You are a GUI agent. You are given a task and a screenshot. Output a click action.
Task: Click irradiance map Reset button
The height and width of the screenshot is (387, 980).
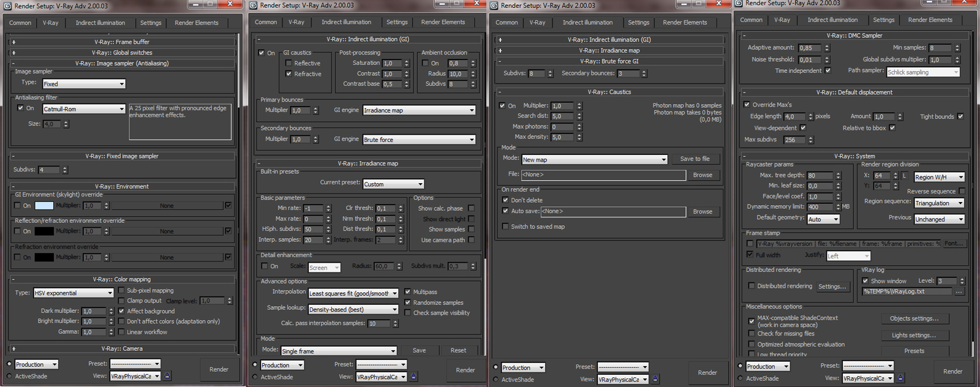[458, 350]
